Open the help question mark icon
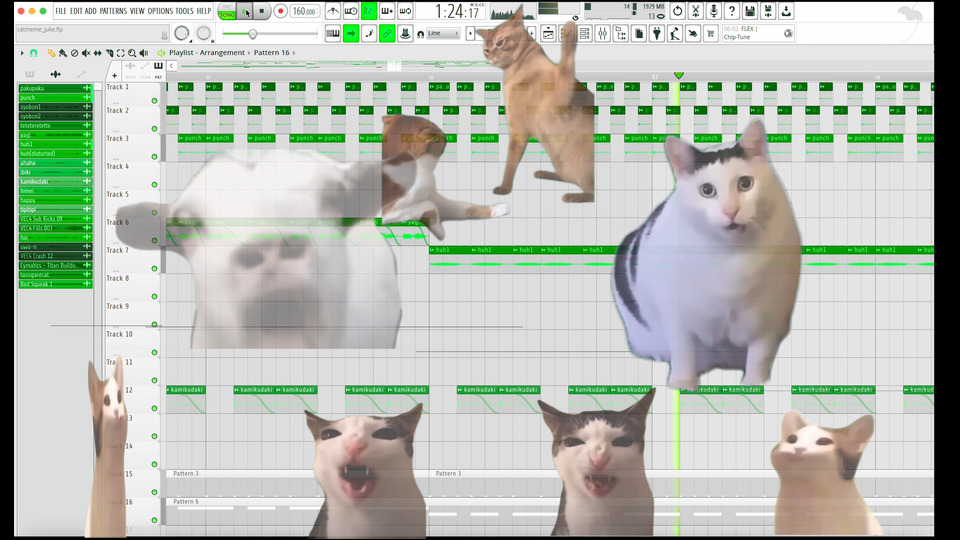This screenshot has width=960, height=540. pos(732,11)
